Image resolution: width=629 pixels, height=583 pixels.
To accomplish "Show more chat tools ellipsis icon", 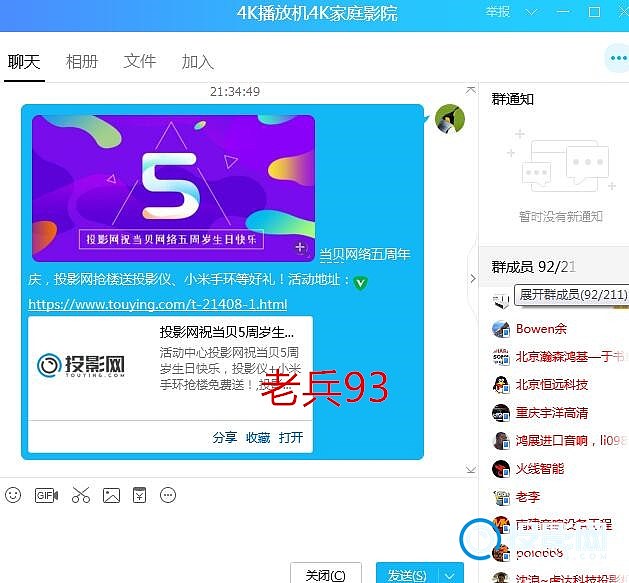I will tap(168, 495).
